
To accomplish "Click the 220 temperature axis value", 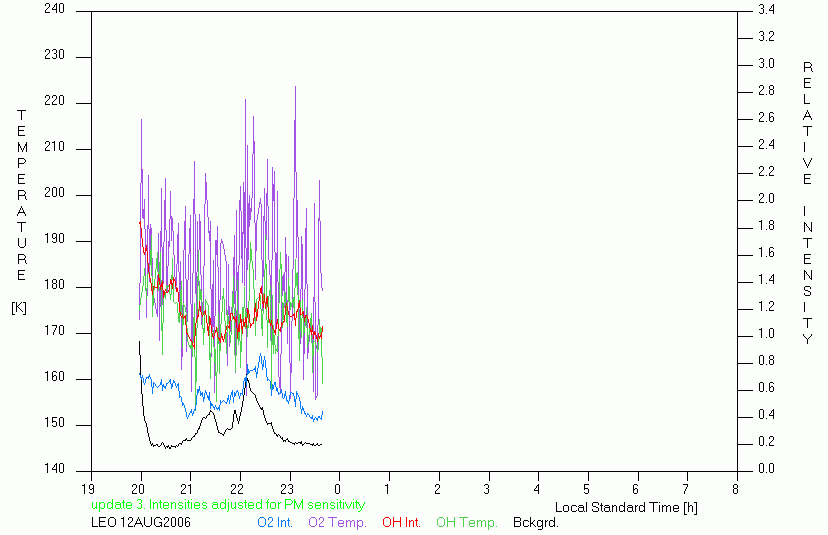I will (54, 101).
